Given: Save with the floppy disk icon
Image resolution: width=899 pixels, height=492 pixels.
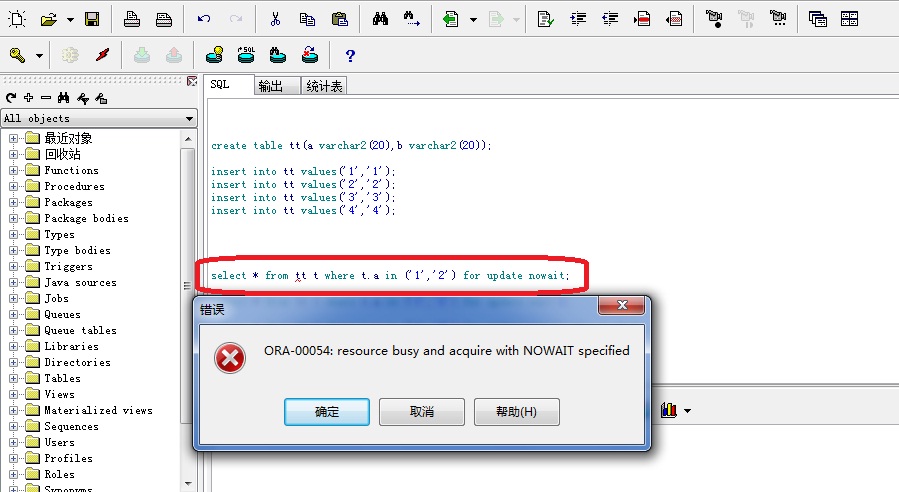Looking at the screenshot, I should coord(92,19).
